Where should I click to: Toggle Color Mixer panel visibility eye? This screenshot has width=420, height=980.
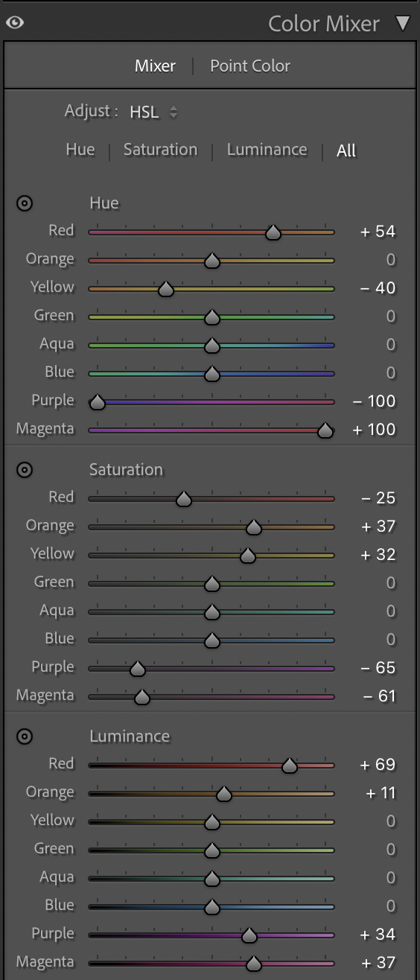pyautogui.click(x=14, y=23)
